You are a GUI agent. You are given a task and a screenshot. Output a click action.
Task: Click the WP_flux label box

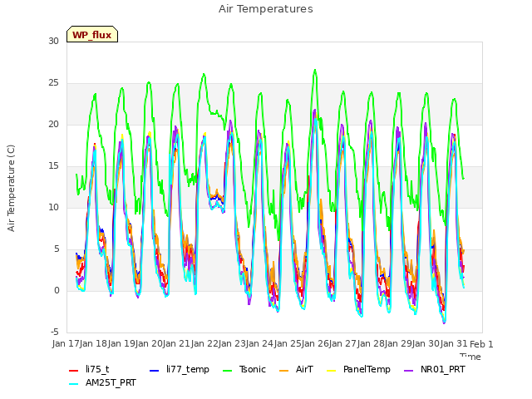point(92,34)
